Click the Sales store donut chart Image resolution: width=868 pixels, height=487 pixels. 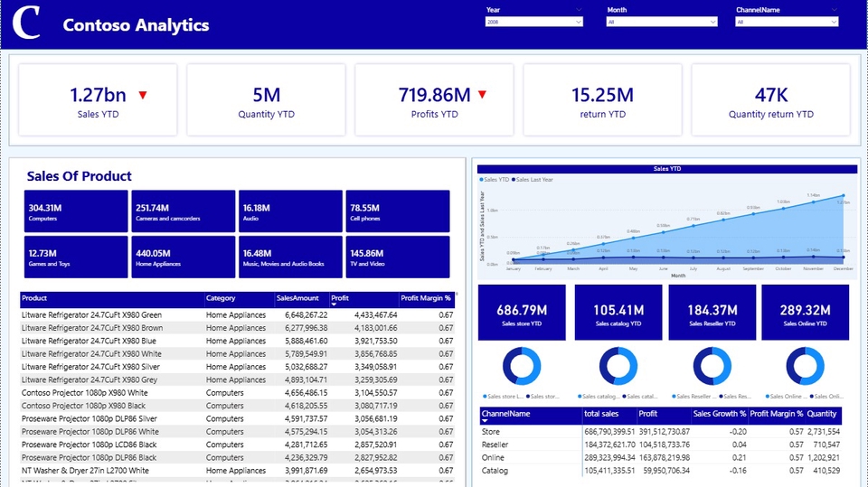[x=521, y=367]
